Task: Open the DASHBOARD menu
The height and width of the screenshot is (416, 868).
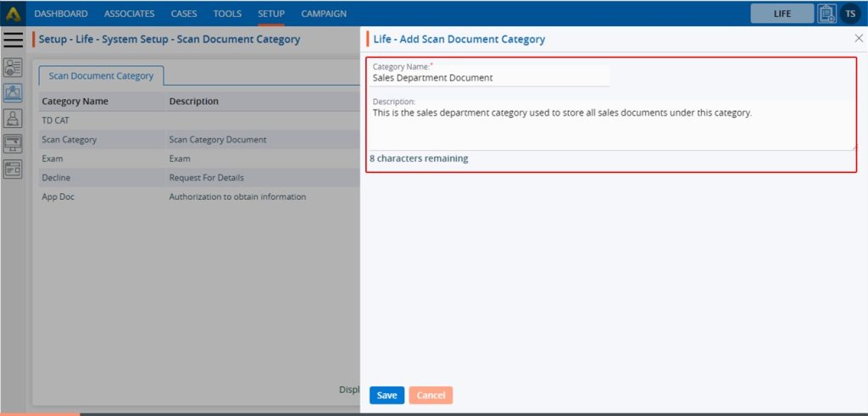Action: point(61,14)
